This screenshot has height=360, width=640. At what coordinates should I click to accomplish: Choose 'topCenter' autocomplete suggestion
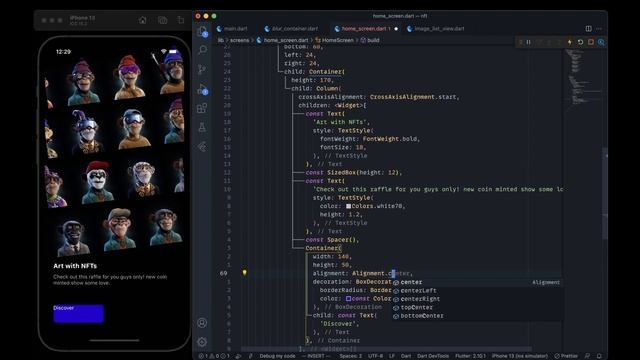(x=477, y=307)
